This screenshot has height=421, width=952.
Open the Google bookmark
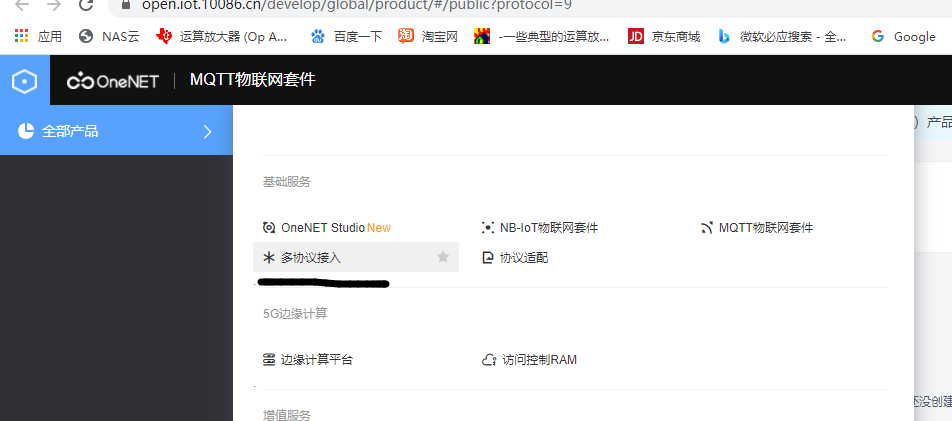tap(903, 36)
